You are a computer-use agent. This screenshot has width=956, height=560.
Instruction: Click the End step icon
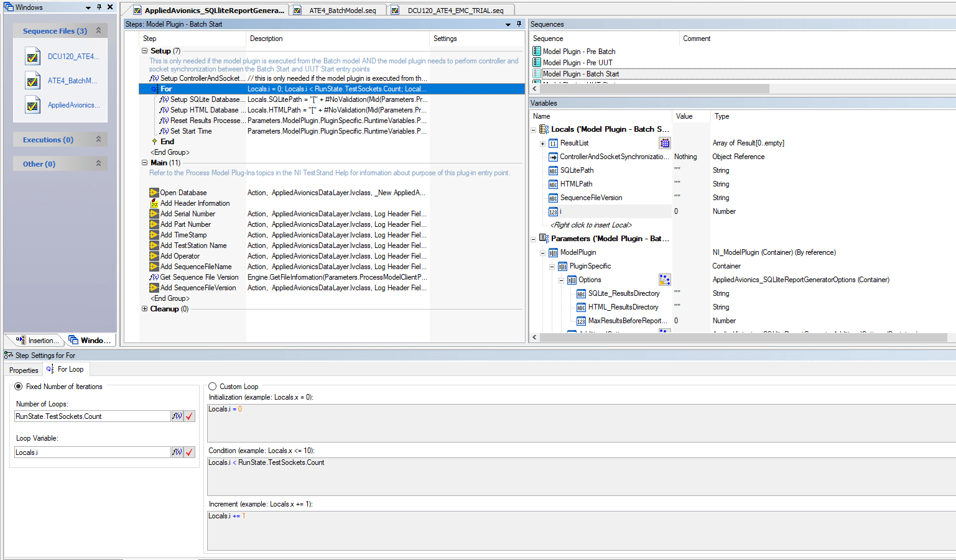pyautogui.click(x=155, y=142)
